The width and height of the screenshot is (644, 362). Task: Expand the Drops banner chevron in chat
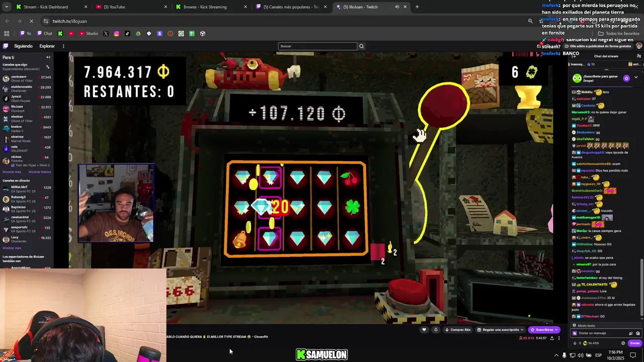click(x=636, y=77)
